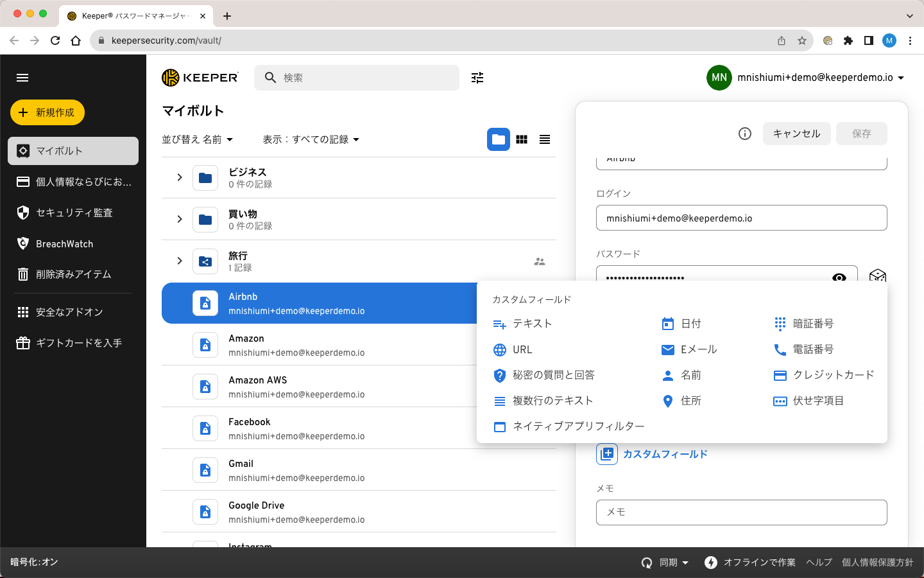This screenshot has height=578, width=924.
Task: Open the hamburger menu in sidebar
Action: coord(22,78)
